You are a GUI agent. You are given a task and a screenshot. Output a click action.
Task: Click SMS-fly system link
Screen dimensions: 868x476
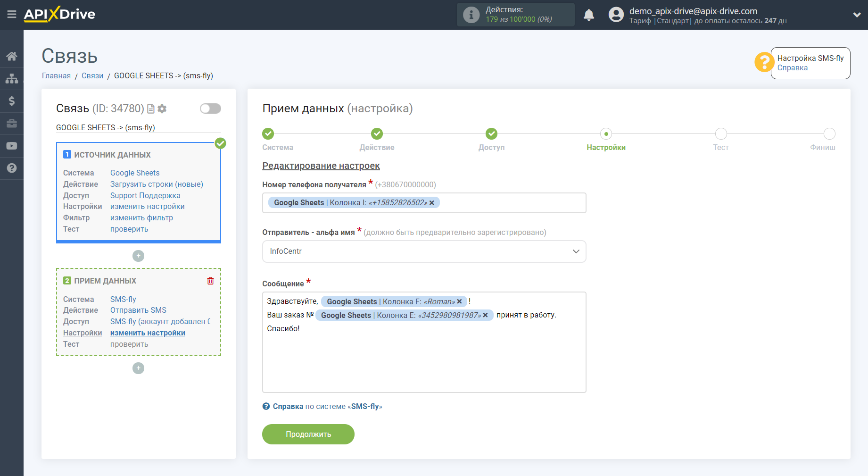pos(123,299)
